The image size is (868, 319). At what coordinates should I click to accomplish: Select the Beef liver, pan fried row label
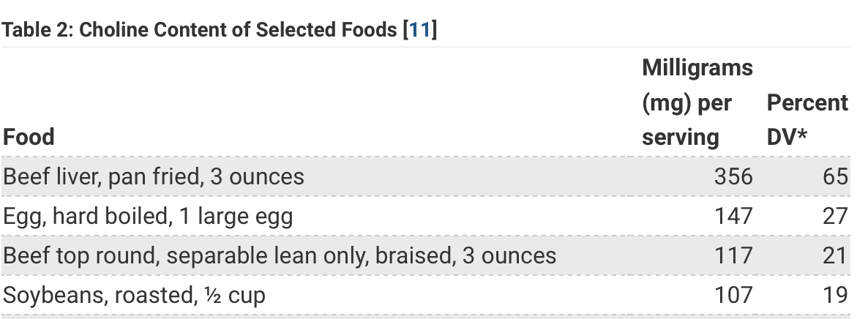154,176
